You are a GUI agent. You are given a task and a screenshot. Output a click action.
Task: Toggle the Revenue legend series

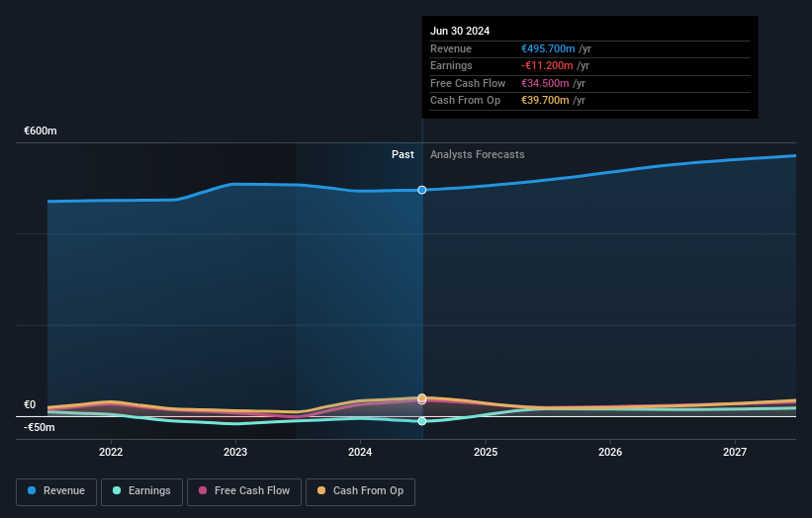[x=56, y=491]
